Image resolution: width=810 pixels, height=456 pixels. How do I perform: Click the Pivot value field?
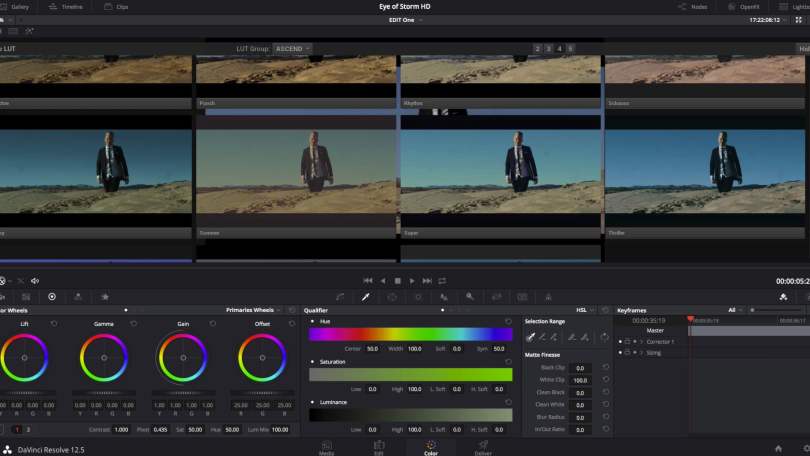160,430
